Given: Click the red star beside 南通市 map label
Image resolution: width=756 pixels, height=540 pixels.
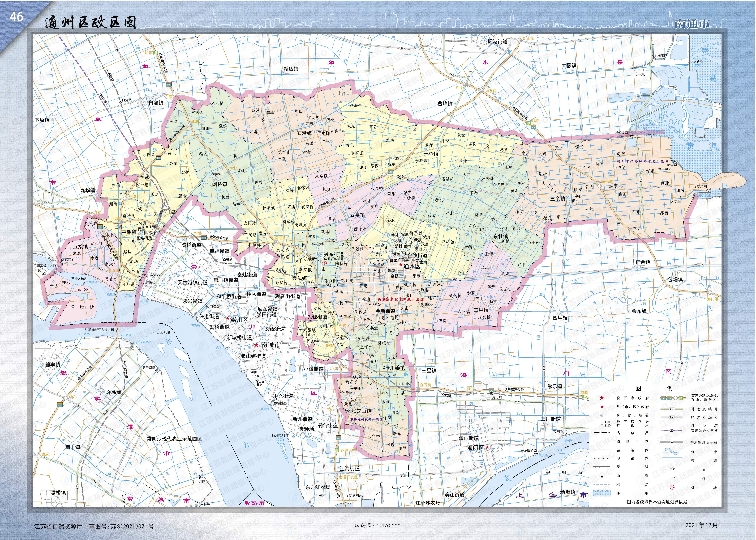Looking at the screenshot, I should click(256, 345).
